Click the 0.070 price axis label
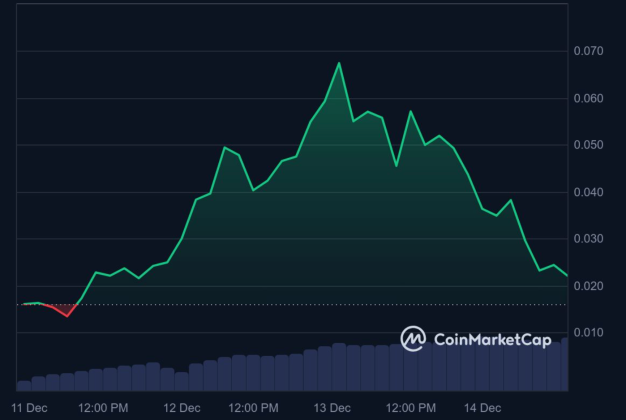 tap(588, 51)
